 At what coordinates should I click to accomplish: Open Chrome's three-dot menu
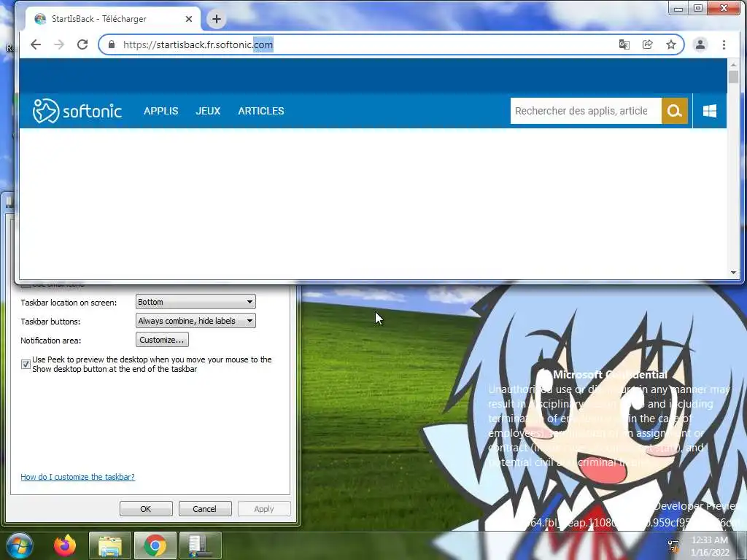pos(724,44)
